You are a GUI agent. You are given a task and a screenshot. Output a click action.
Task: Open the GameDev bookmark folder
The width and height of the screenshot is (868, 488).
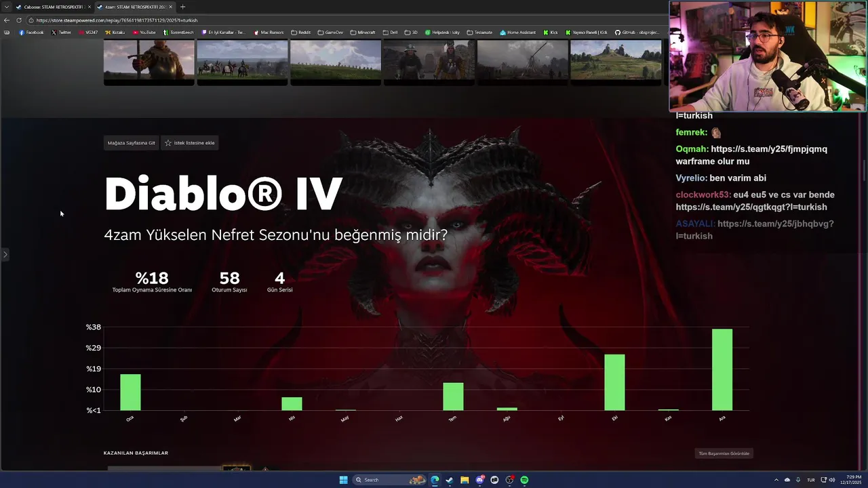(x=330, y=33)
